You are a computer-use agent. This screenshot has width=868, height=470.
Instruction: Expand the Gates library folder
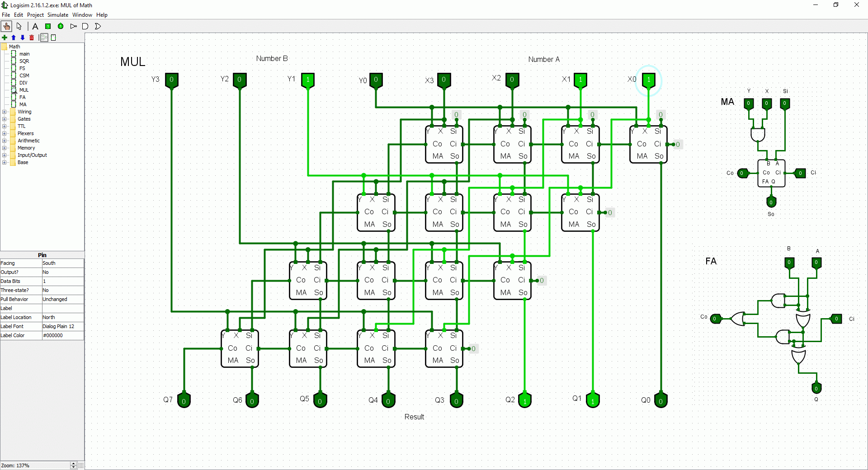pos(5,119)
